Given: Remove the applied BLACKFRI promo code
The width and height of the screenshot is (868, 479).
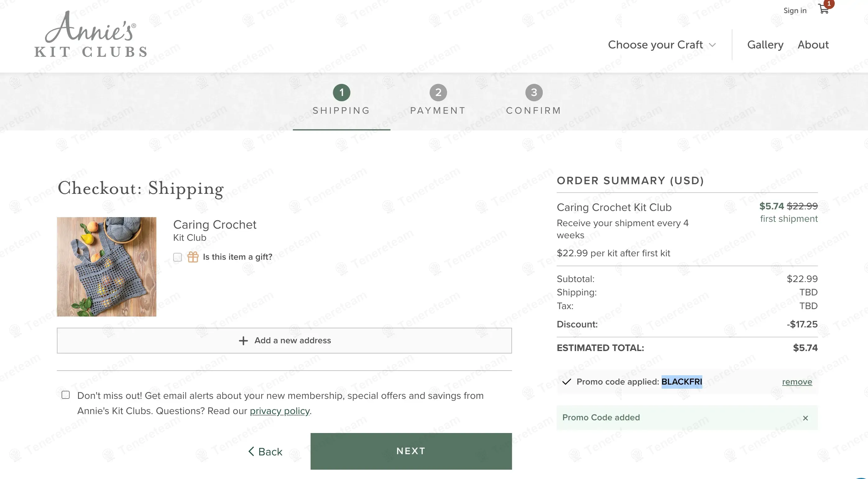Looking at the screenshot, I should [796, 382].
